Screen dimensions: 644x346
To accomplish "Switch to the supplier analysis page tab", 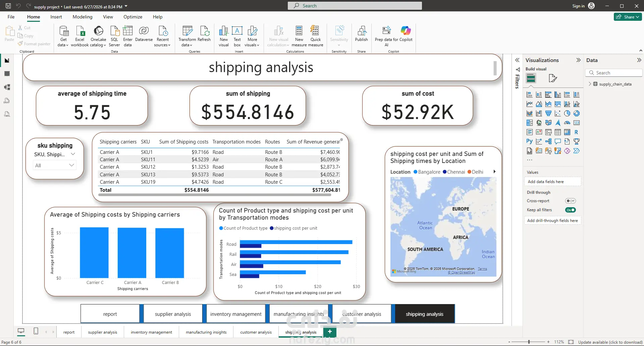I will coord(103,332).
